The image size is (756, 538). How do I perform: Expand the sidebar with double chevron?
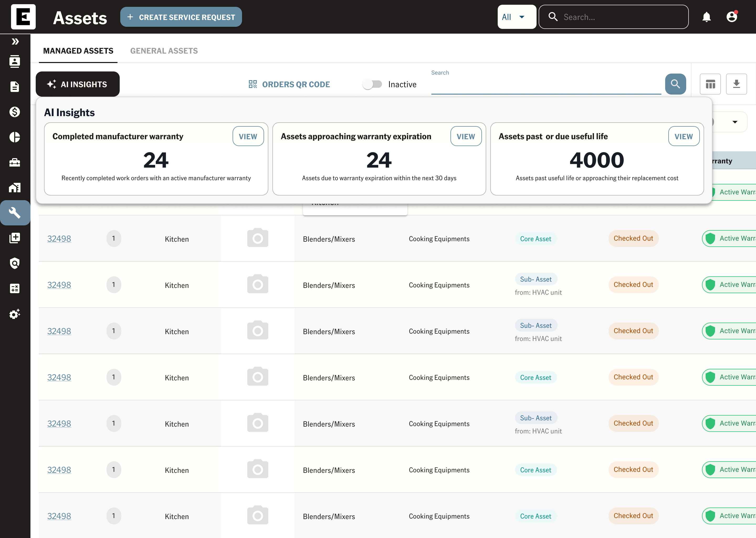coord(15,42)
